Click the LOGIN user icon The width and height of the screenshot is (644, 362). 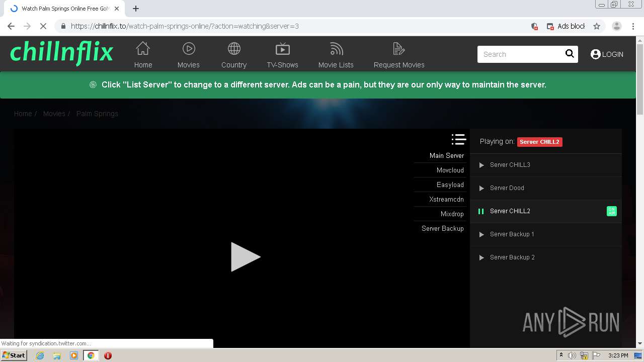[596, 54]
